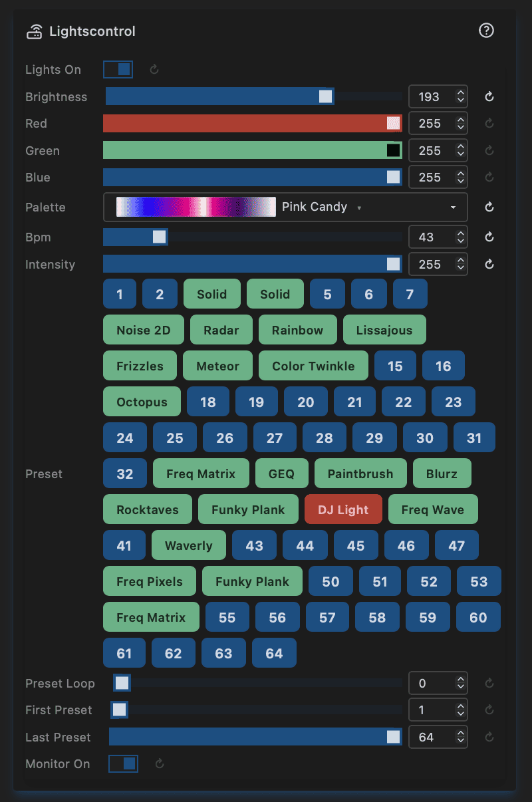
Task: Click the Preset Loop slider track
Action: [x=266, y=683]
